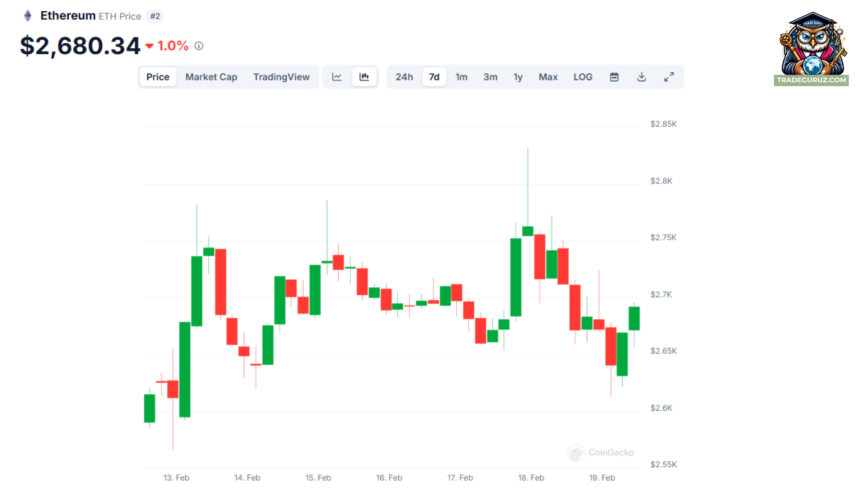Viewport: 868px width, 488px height.
Task: Click the $2.65K axis label
Action: click(663, 351)
